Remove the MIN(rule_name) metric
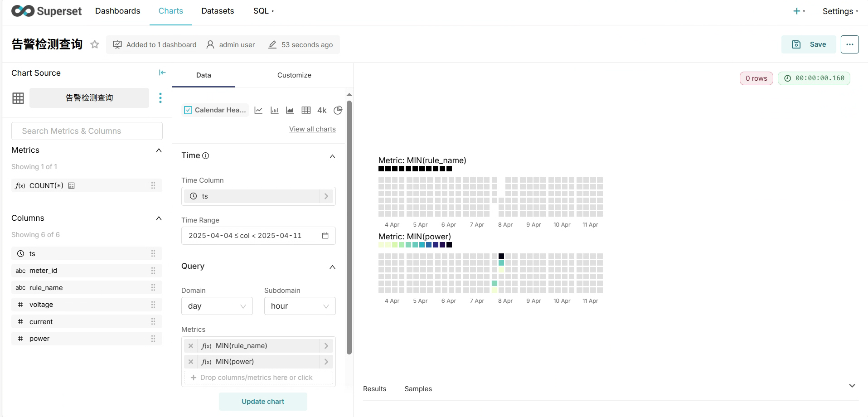The height and width of the screenshot is (417, 868). 191,346
